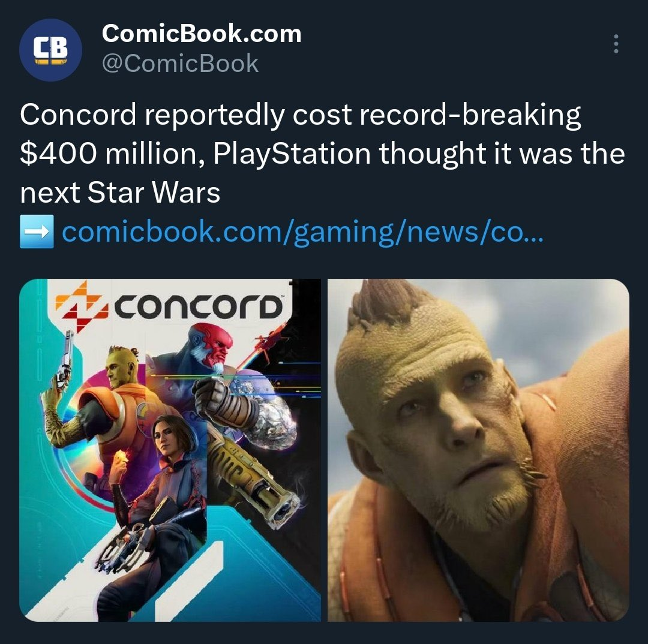
Task: Click the right arrow emoji before the link
Action: pos(37,231)
